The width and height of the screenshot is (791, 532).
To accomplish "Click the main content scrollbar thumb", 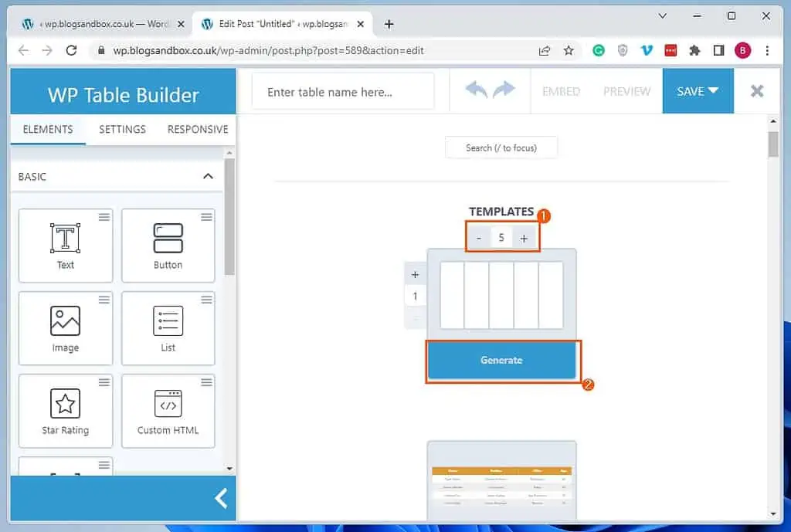I will point(772,144).
